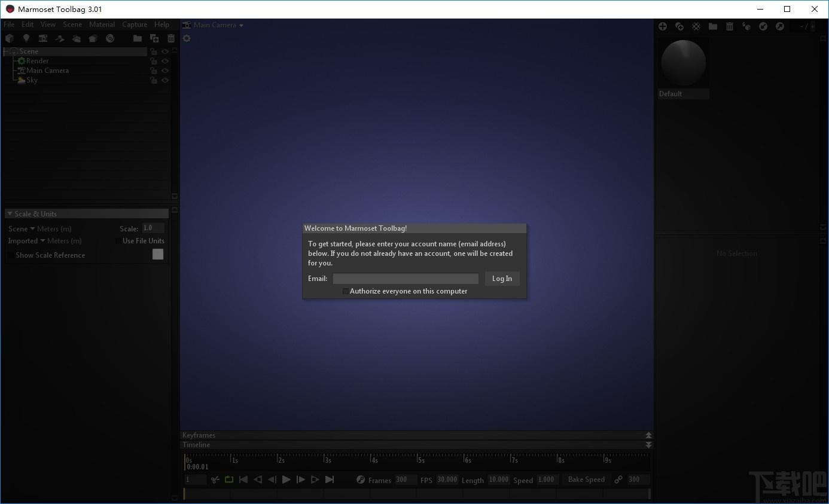Open the Capture menu
829x504 pixels.
(135, 25)
